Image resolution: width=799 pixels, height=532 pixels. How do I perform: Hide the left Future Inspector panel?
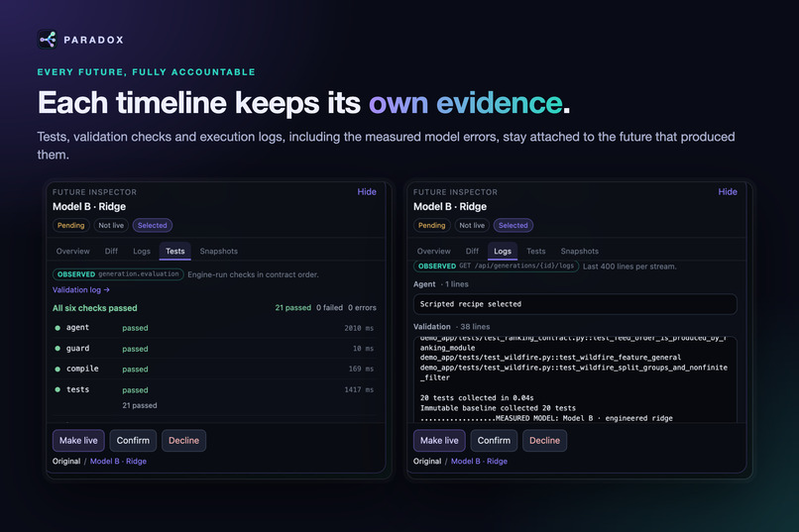coord(367,192)
